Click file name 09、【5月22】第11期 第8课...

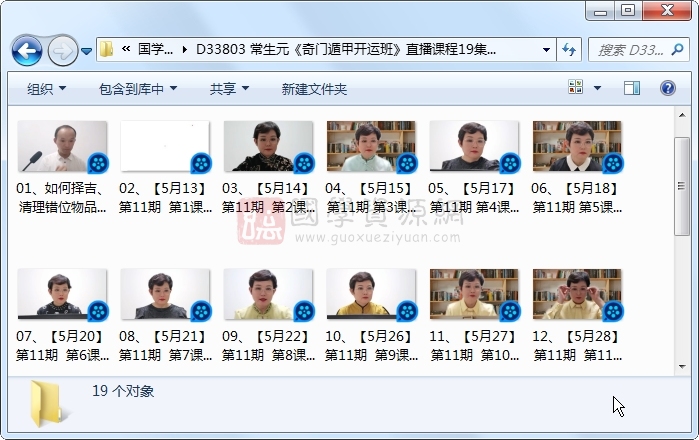point(268,345)
